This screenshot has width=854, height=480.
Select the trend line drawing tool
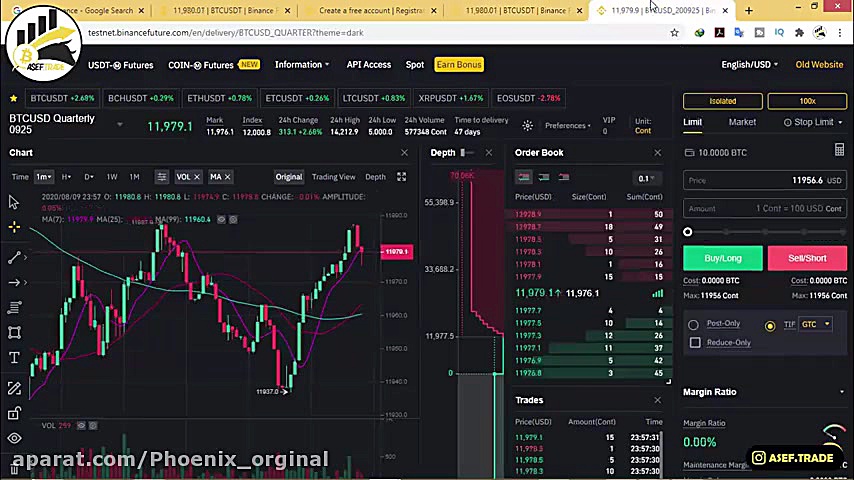(x=14, y=257)
